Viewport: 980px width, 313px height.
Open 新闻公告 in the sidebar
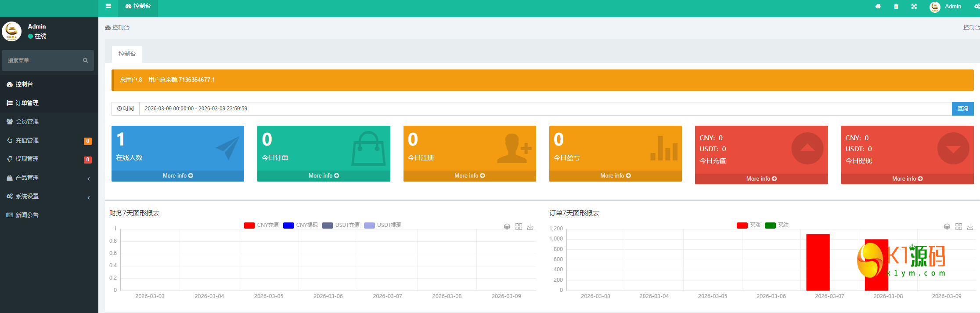tap(49, 215)
